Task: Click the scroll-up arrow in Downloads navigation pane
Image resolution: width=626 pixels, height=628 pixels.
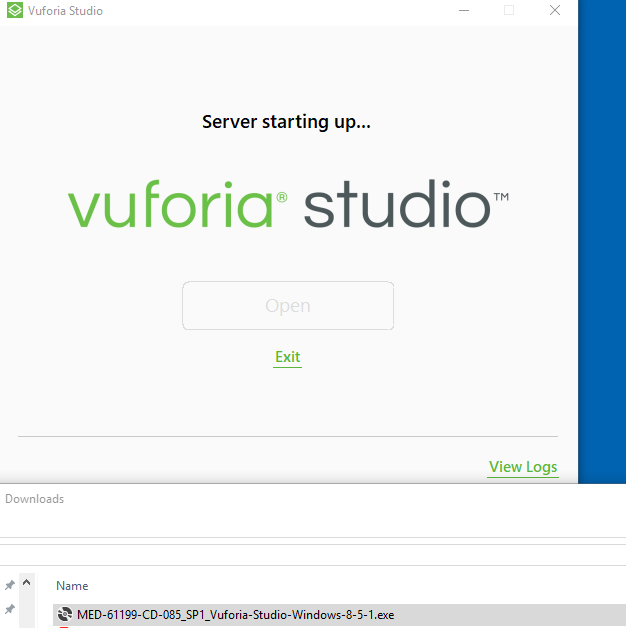Action: click(x=26, y=583)
